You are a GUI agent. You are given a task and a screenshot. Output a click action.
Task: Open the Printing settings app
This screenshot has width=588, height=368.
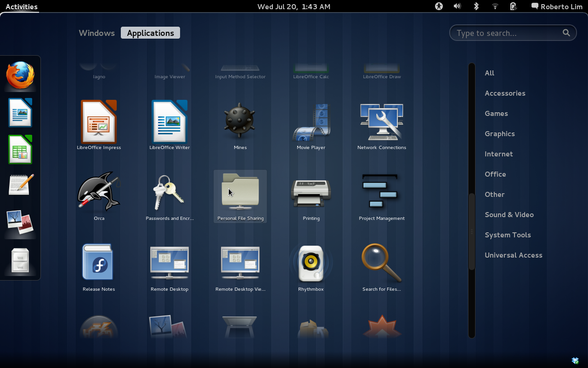(311, 192)
